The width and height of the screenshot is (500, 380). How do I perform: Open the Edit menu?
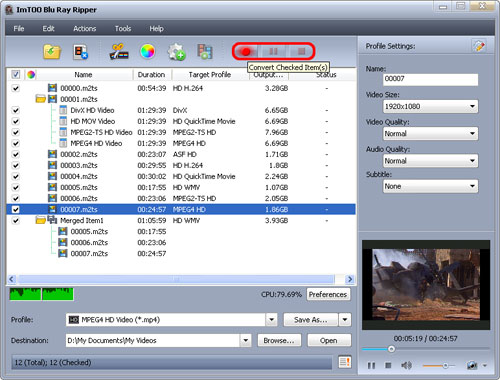point(48,29)
